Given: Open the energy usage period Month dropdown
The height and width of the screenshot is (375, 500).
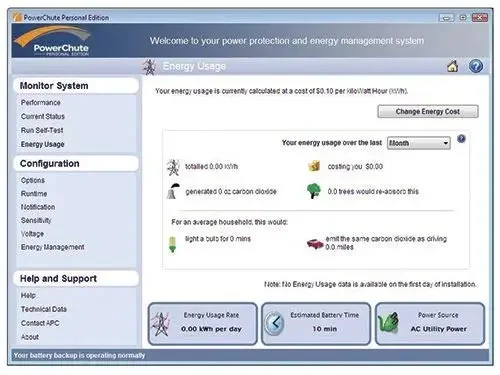Looking at the screenshot, I should (x=419, y=143).
